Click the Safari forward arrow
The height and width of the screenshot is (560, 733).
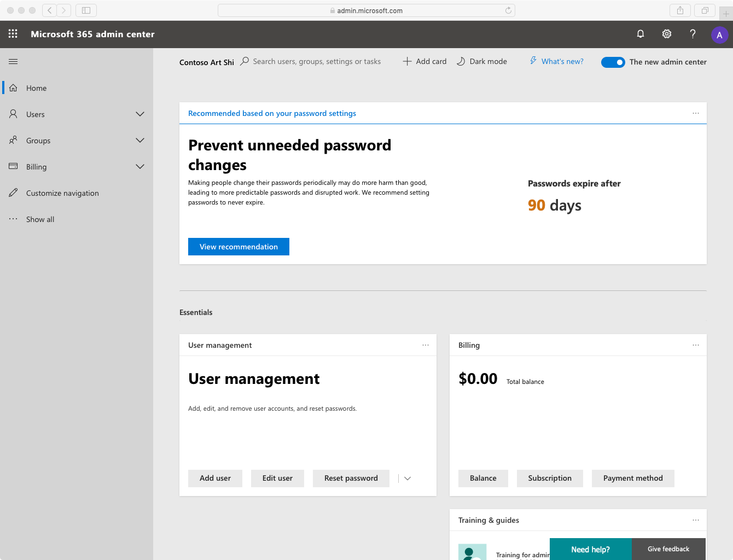[x=63, y=10]
